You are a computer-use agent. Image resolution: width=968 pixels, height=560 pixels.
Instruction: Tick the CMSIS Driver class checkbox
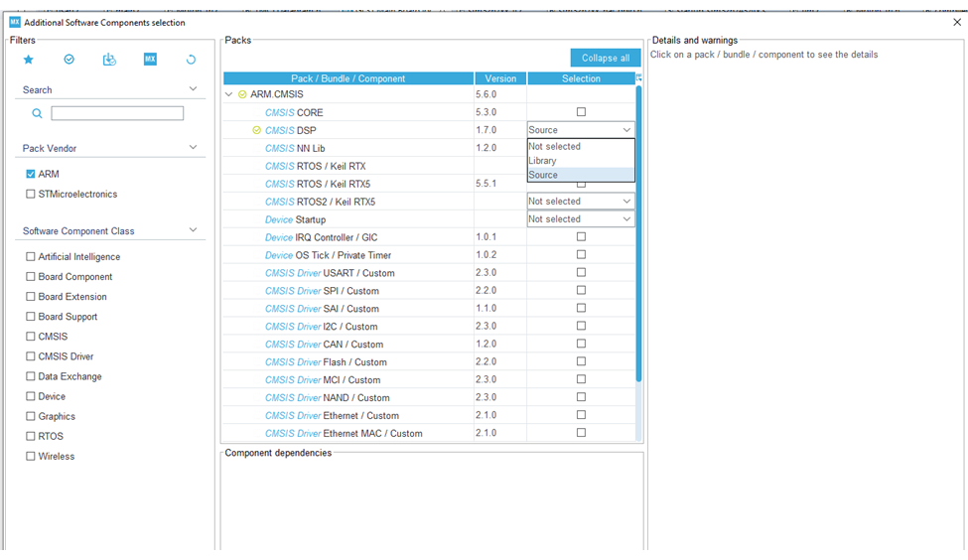pyautogui.click(x=30, y=356)
